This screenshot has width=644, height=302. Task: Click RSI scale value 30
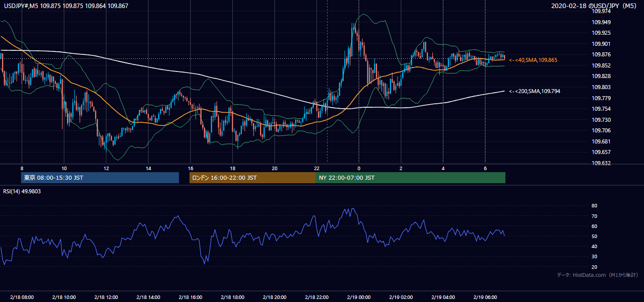click(x=595, y=257)
